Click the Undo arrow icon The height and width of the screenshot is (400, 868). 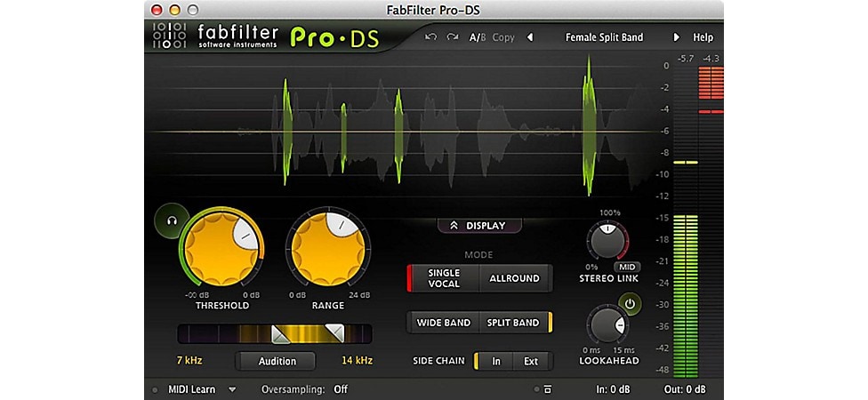430,37
